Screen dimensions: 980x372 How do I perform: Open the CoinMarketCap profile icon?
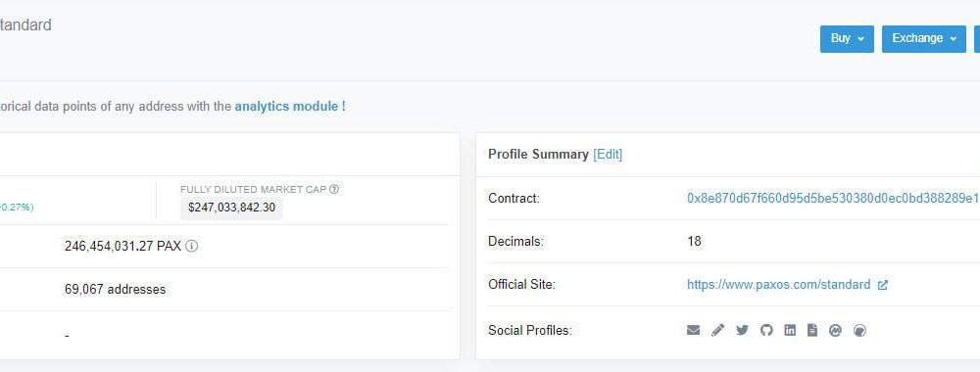coord(836,330)
